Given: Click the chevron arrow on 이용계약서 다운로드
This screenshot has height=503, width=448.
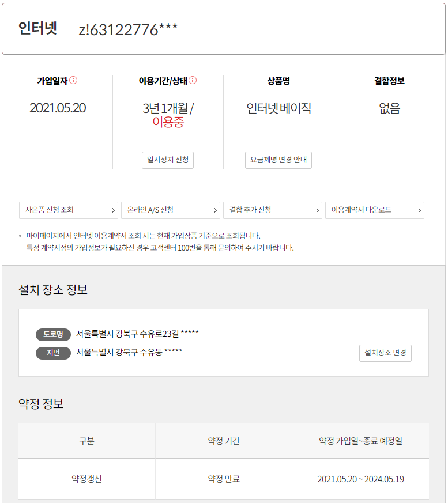Looking at the screenshot, I should (420, 210).
